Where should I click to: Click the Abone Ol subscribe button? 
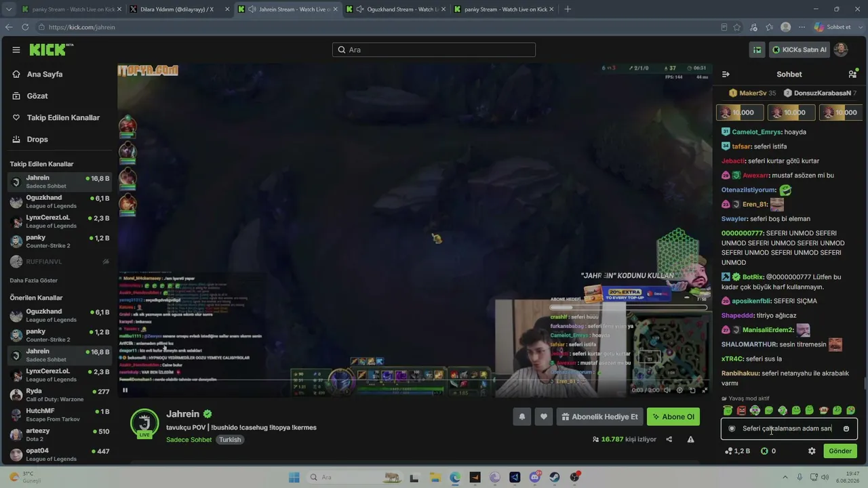[673, 417]
